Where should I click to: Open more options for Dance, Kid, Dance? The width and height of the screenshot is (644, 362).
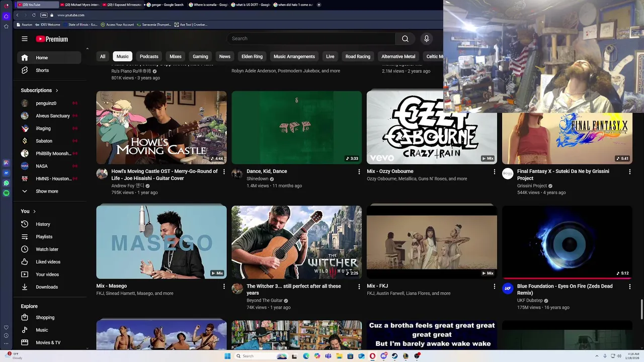359,171
